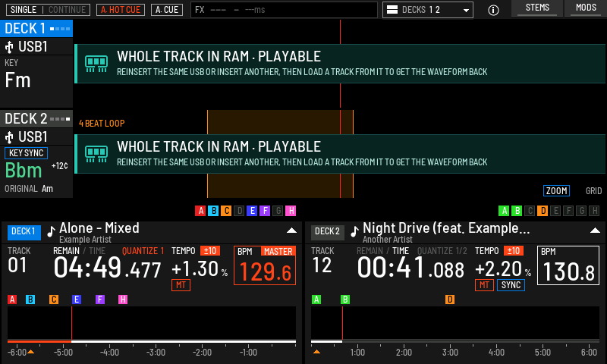Viewport: 607px width, 364px height.
Task: Select orange hot cue D in Deck 2 waveform row
Action: point(543,211)
